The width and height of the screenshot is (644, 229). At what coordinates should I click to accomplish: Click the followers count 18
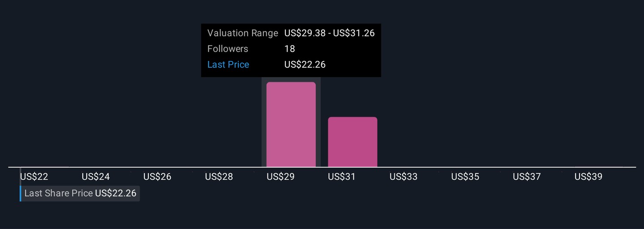pos(290,49)
